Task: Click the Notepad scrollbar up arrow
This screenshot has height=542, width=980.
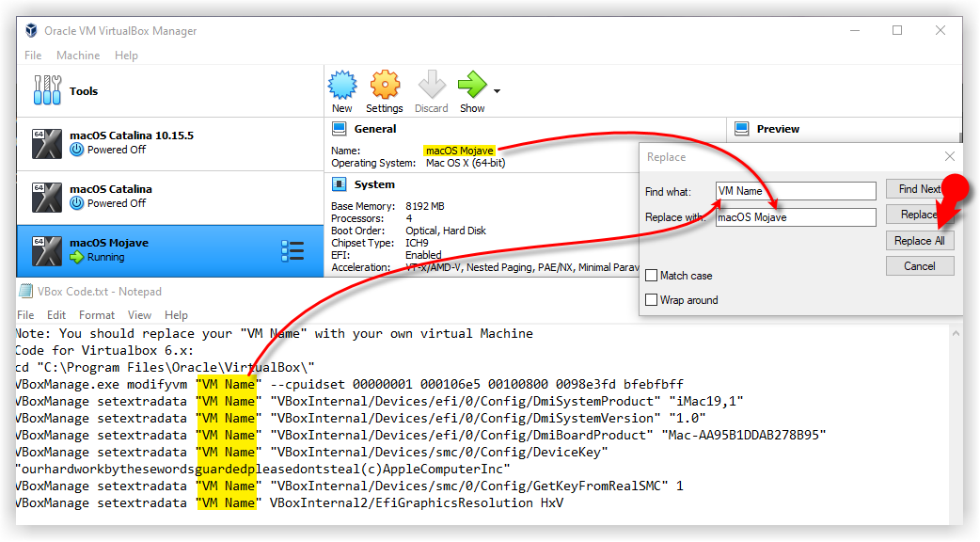Action: (956, 334)
